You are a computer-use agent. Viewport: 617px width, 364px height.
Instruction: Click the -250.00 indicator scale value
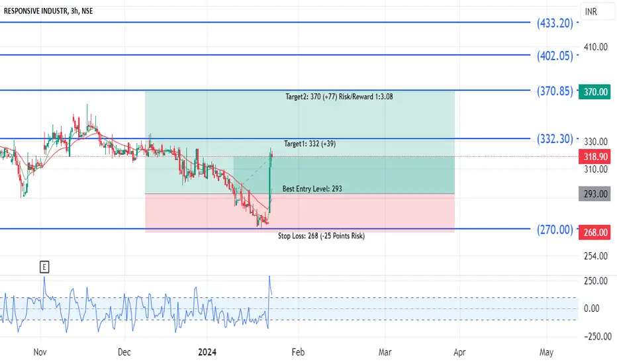pyautogui.click(x=598, y=336)
